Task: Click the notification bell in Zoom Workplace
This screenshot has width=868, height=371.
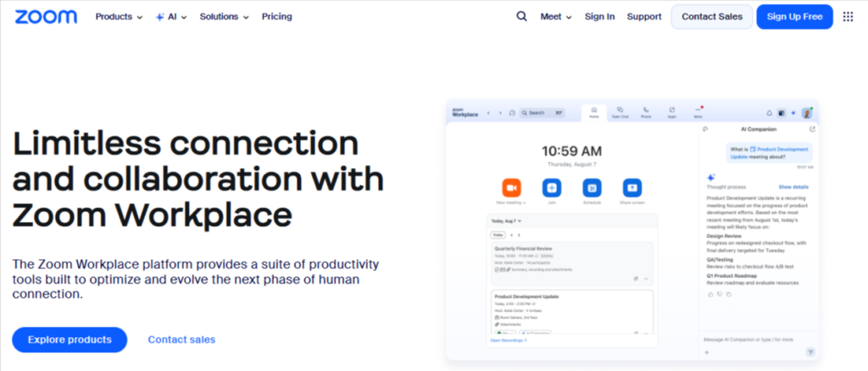Action: pos(769,113)
